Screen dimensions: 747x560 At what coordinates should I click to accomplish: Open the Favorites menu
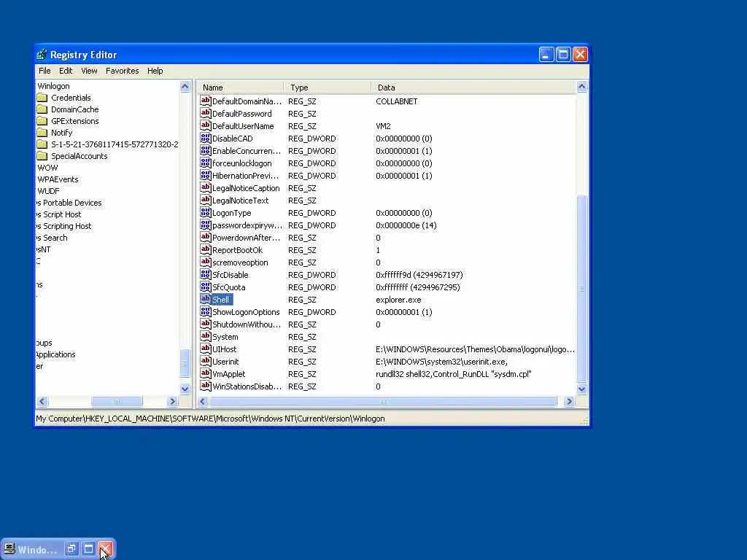coord(123,71)
